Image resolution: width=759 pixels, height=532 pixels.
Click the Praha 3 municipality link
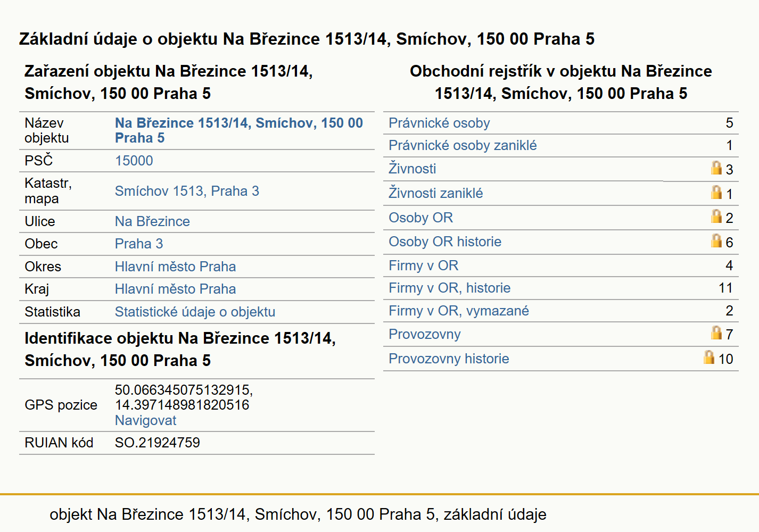click(139, 244)
